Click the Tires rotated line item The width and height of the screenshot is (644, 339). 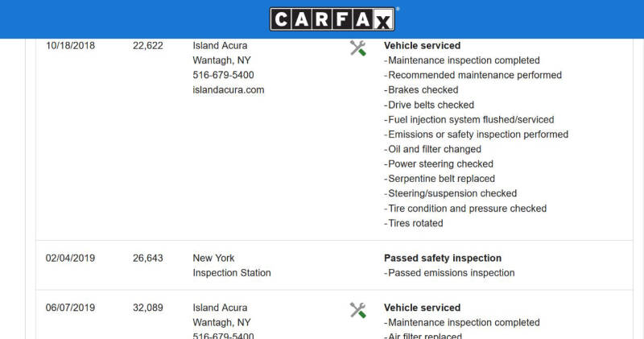pyautogui.click(x=414, y=223)
